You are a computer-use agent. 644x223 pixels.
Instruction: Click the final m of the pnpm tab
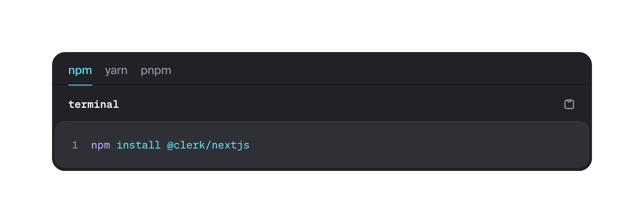coord(167,70)
